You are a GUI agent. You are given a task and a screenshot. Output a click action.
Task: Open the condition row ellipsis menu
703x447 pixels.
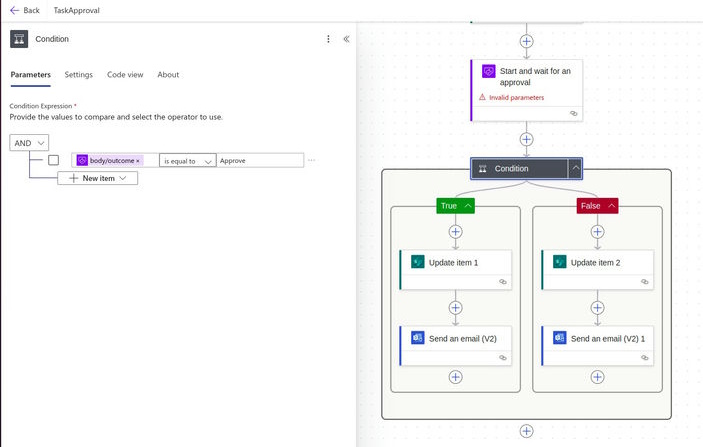[312, 160]
